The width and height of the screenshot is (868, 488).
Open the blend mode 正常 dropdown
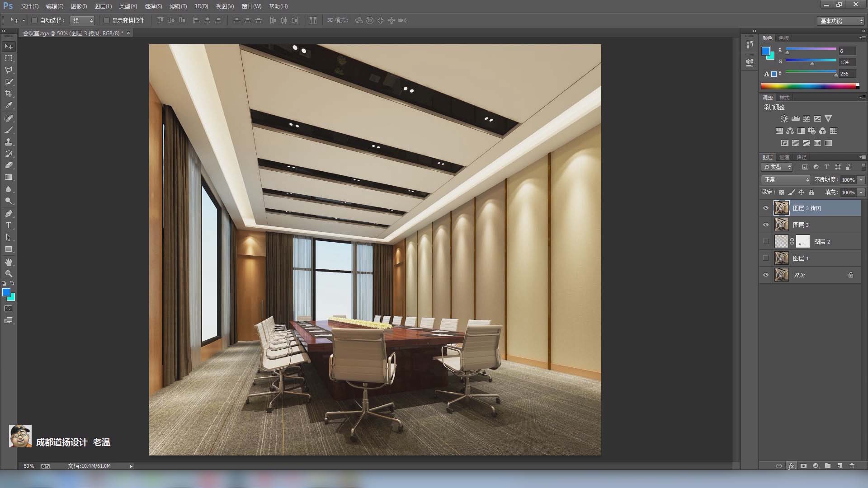click(786, 180)
